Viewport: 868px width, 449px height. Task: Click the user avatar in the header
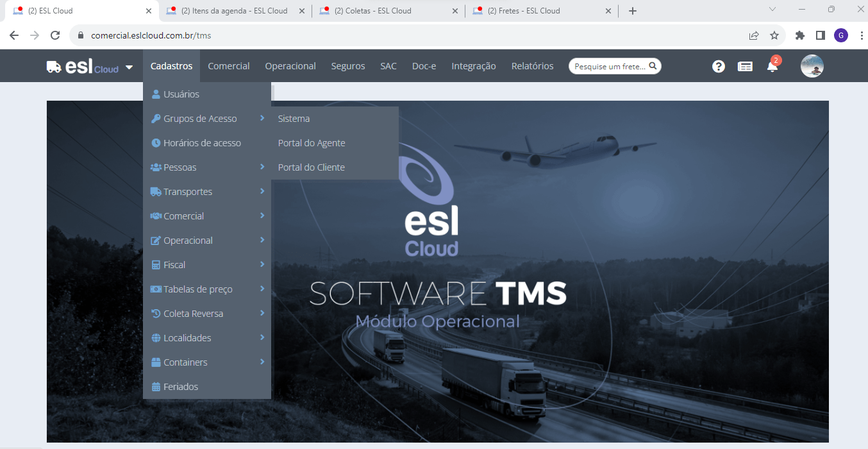(812, 66)
